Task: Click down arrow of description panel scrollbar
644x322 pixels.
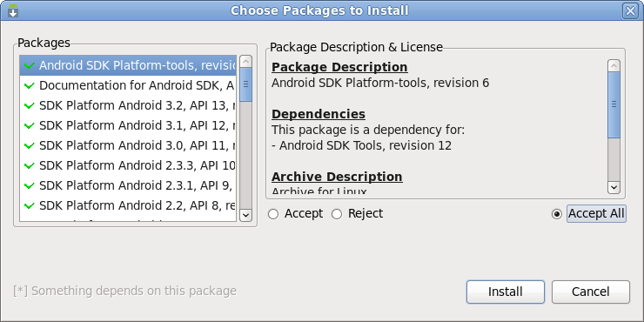Action: (614, 187)
